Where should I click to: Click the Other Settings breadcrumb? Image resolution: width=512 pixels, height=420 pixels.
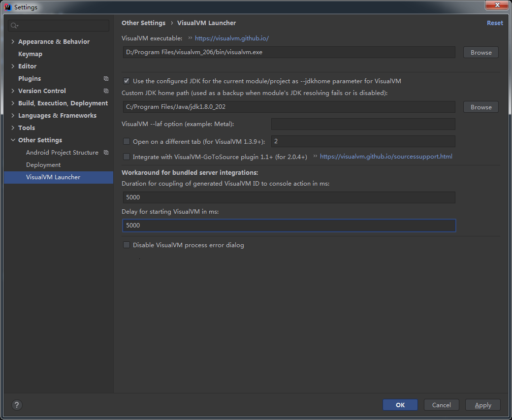[143, 23]
